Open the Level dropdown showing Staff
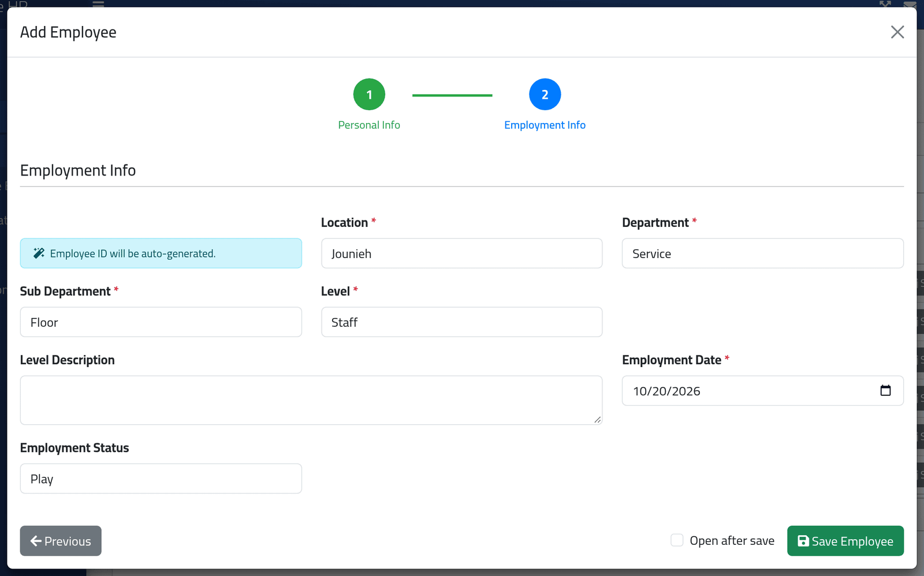 tap(461, 322)
